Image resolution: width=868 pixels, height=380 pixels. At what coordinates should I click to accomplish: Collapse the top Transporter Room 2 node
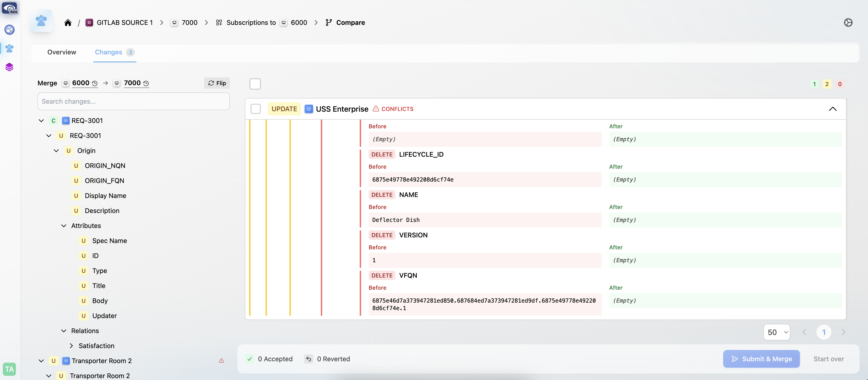pyautogui.click(x=41, y=361)
